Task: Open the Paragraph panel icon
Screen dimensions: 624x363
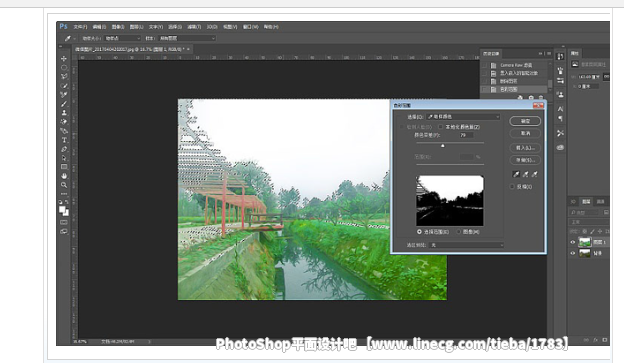Action: pos(560,119)
